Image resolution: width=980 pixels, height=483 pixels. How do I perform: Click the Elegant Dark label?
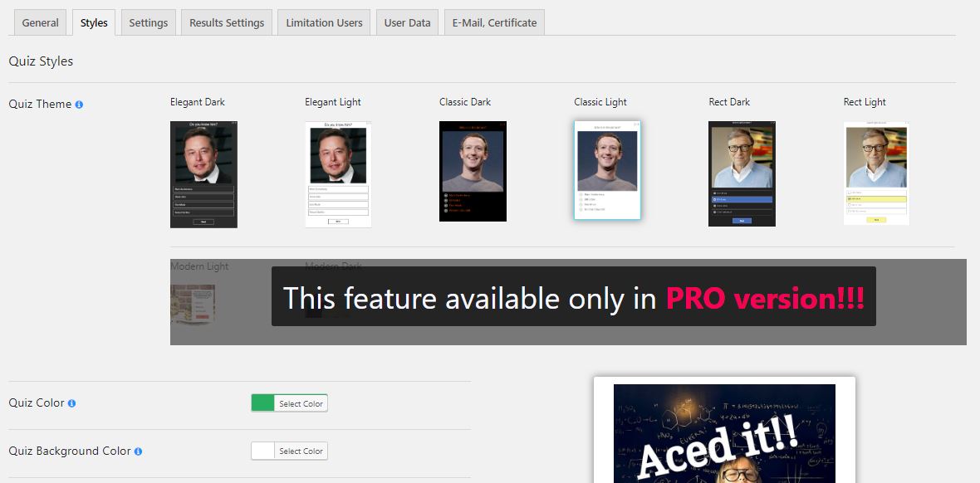198,102
